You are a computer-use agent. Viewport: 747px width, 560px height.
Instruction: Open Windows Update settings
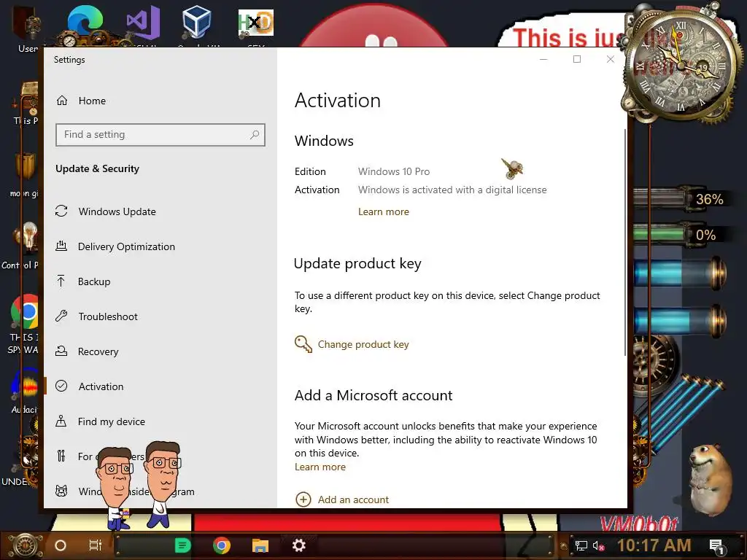(117, 211)
